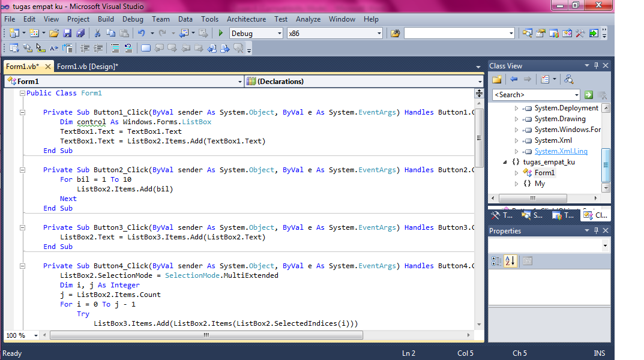Viewport: 644px width, 360px height.
Task: Click the Display Object Member List icon
Action: click(x=14, y=48)
